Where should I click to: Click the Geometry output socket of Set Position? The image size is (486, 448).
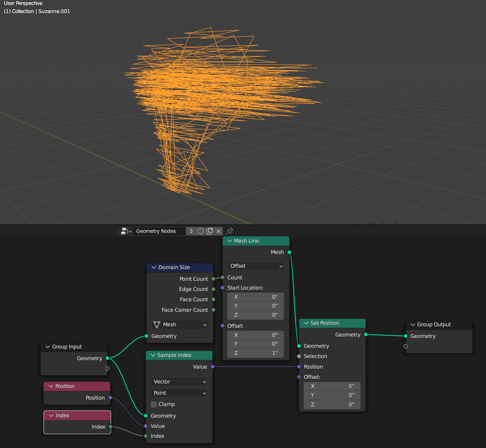[x=365, y=335]
